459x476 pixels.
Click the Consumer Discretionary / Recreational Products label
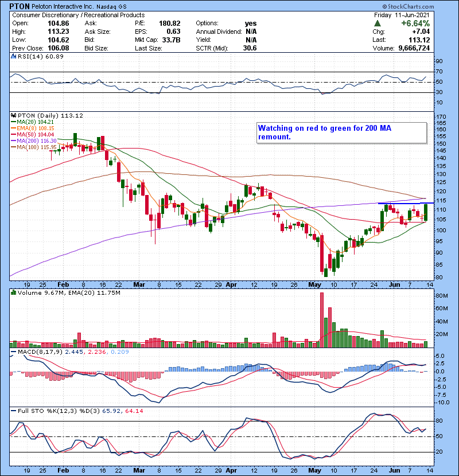pyautogui.click(x=79, y=15)
